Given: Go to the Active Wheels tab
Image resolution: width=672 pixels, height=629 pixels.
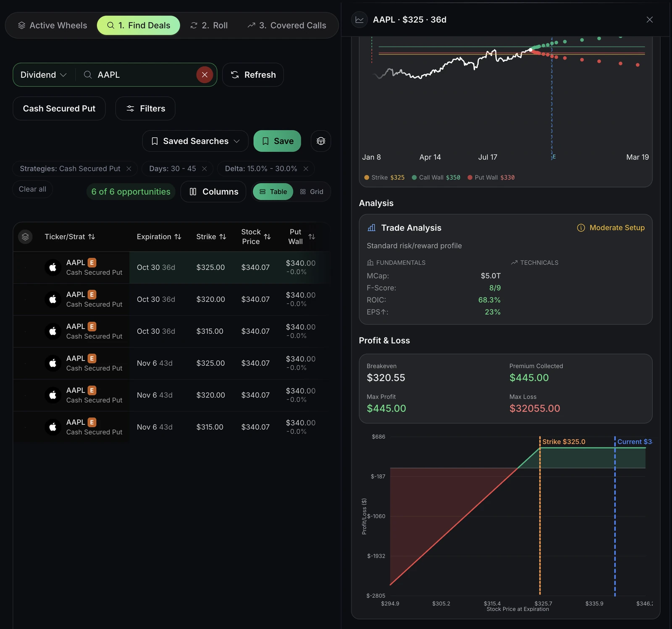Looking at the screenshot, I should 52,25.
